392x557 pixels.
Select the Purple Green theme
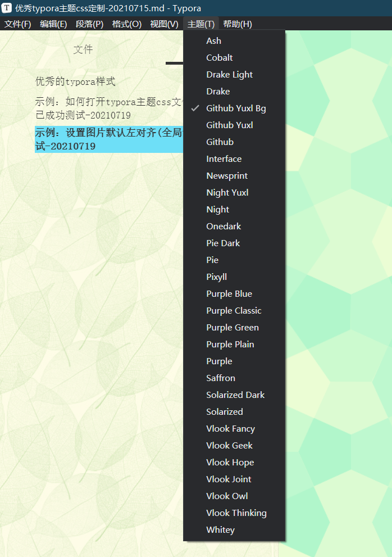click(x=234, y=328)
